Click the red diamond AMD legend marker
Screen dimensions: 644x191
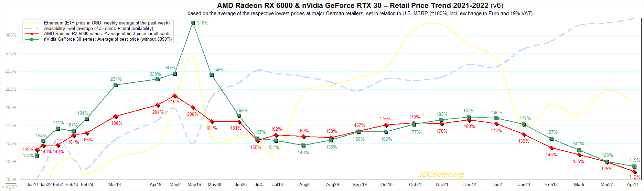click(x=32, y=34)
